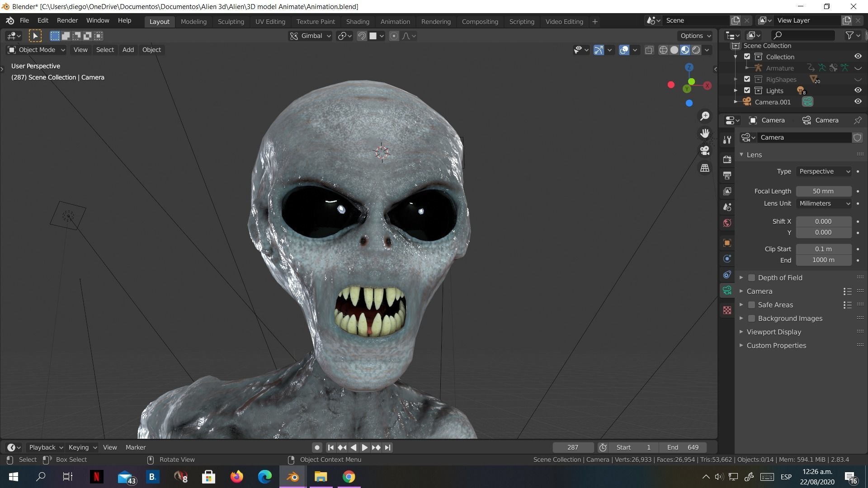The height and width of the screenshot is (488, 868).
Task: Open the lens Type Perspective dropdown
Action: tap(824, 172)
